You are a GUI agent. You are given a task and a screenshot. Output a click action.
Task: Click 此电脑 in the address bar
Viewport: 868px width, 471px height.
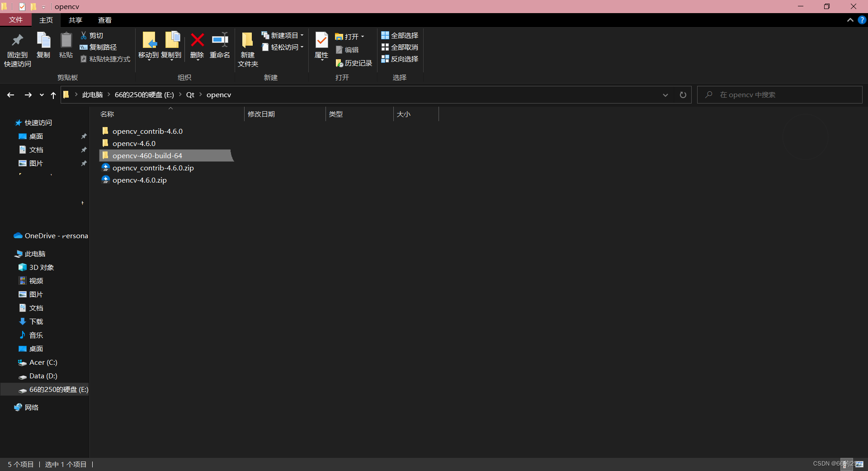point(93,94)
